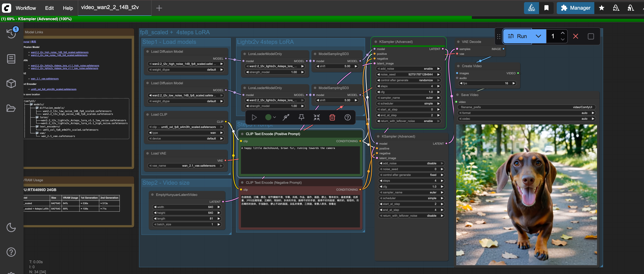The width and height of the screenshot is (644, 274).
Task: Click the ComfyUI logo icon
Action: coord(7,8)
